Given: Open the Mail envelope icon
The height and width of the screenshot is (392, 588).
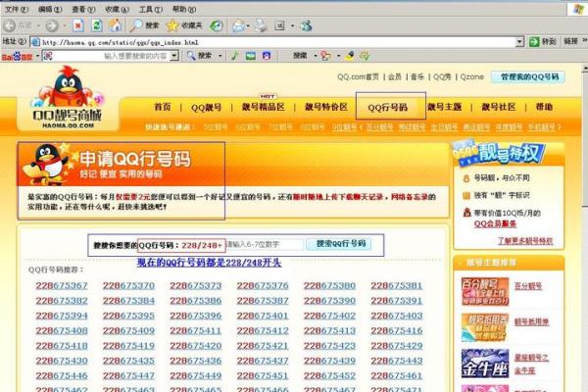Looking at the screenshot, I should pyautogui.click(x=238, y=25).
